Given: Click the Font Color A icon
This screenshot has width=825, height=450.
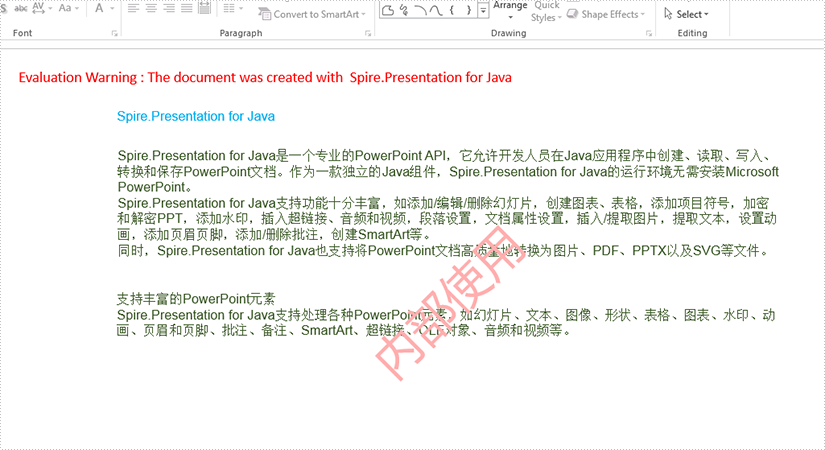Looking at the screenshot, I should click(x=99, y=8).
